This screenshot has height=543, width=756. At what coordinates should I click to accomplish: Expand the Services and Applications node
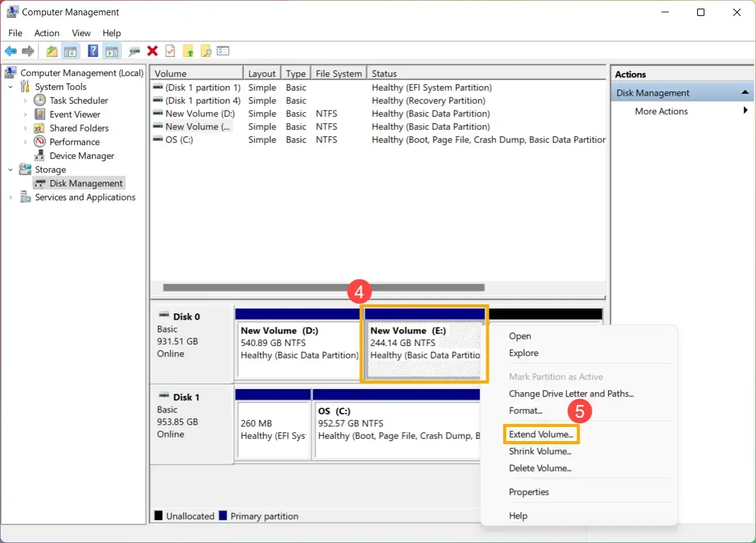(11, 198)
